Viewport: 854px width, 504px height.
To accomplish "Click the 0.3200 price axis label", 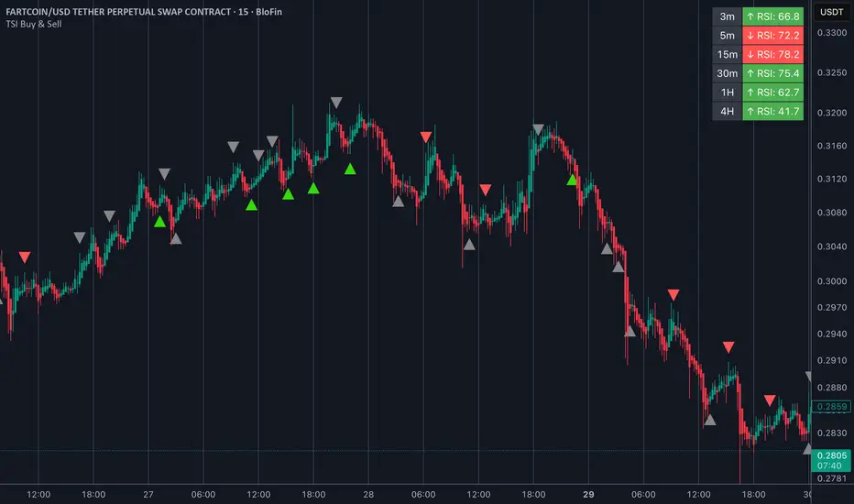I will (x=832, y=113).
